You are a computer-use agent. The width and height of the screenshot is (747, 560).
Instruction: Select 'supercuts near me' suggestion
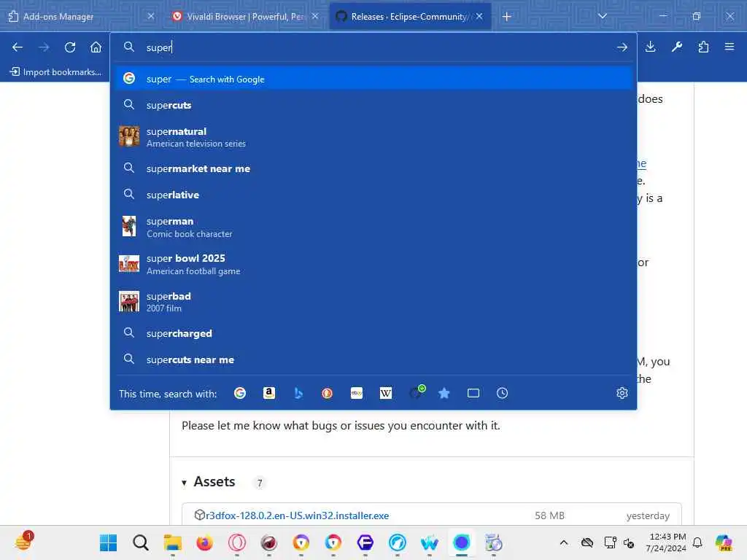tap(373, 359)
